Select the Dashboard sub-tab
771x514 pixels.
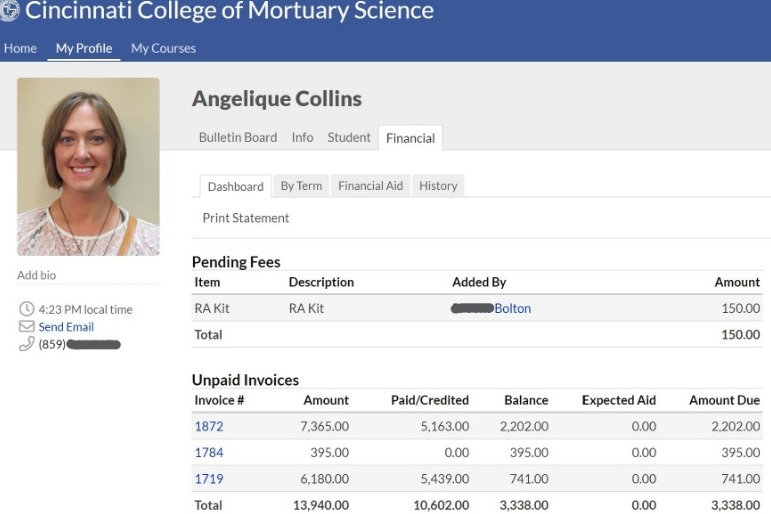tap(236, 186)
